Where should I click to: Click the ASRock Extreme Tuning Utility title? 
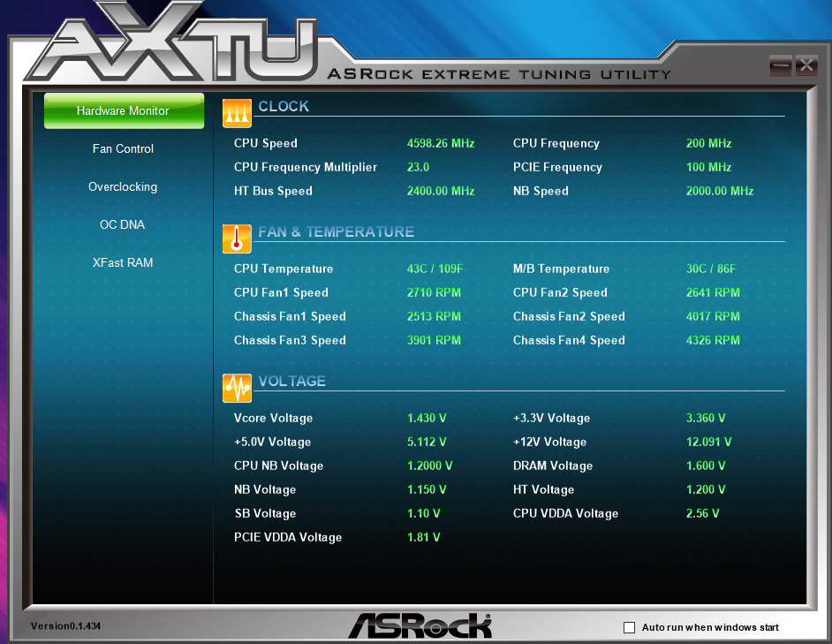coord(499,74)
